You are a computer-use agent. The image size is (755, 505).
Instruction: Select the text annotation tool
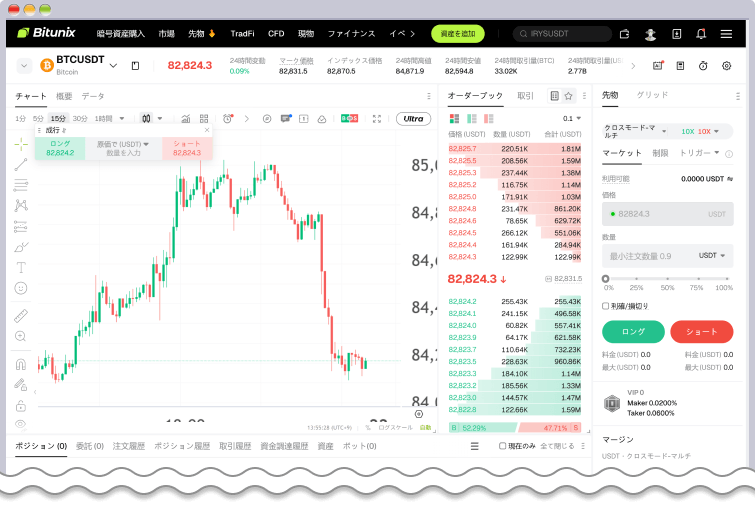[x=21, y=267]
